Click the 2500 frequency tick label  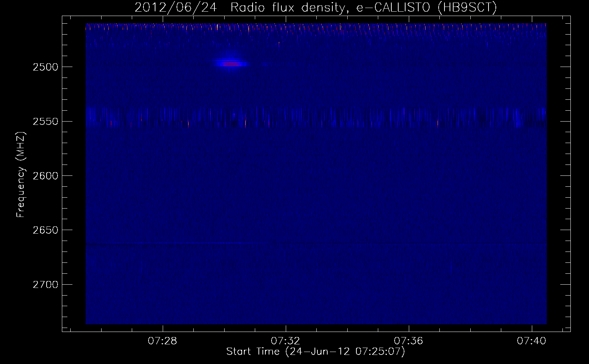point(46,67)
